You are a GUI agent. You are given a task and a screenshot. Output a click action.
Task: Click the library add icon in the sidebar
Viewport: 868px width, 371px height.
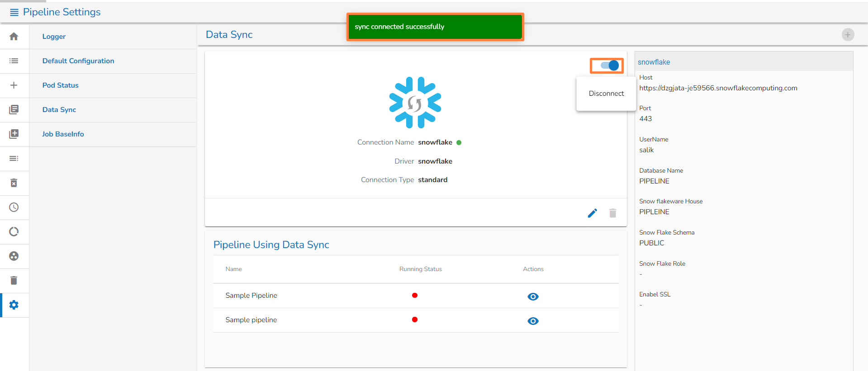click(14, 134)
